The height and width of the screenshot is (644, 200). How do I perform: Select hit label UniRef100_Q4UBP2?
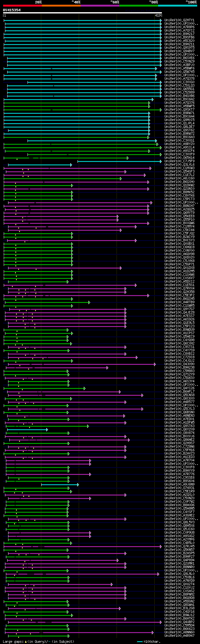click(x=179, y=622)
